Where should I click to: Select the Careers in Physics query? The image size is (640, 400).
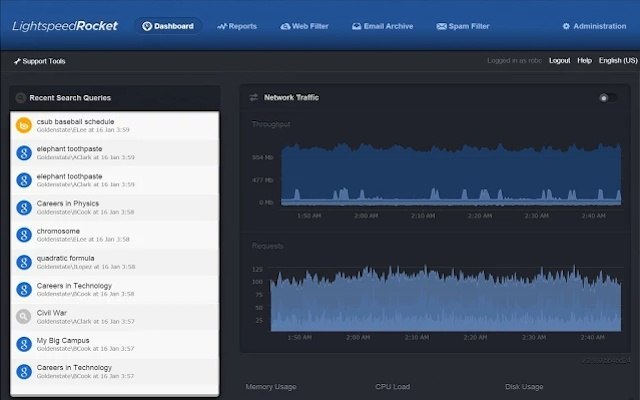pyautogui.click(x=115, y=207)
